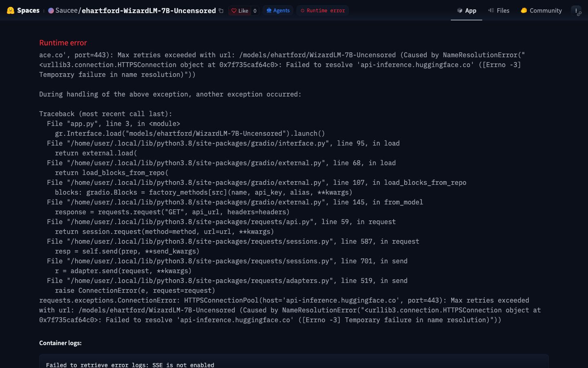Open the ehartford-WizardLM-7B-Uncensored space link
This screenshot has height=368, width=588.
[x=149, y=11]
